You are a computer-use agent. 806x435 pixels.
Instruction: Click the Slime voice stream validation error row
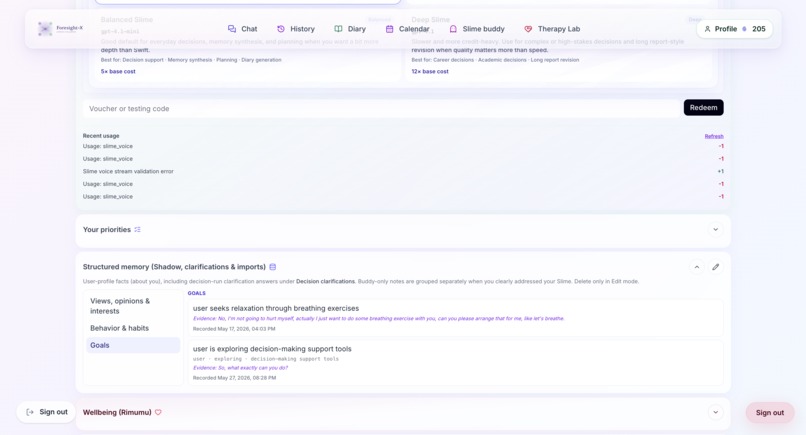[x=403, y=171]
